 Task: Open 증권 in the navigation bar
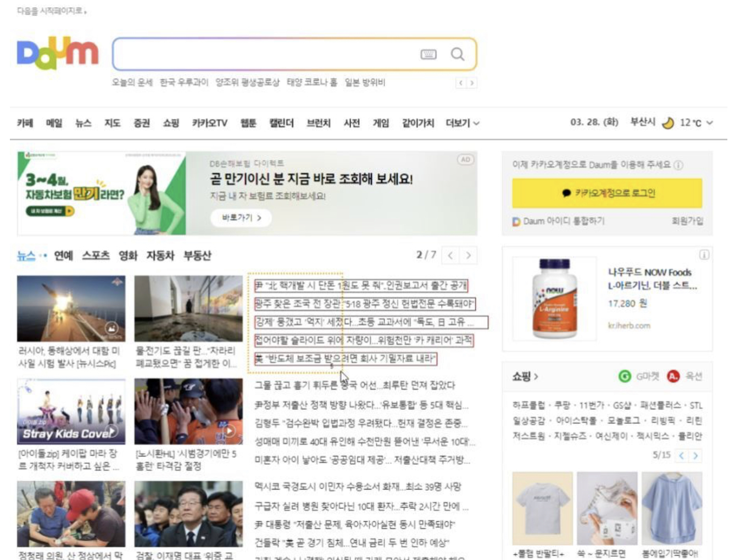142,123
